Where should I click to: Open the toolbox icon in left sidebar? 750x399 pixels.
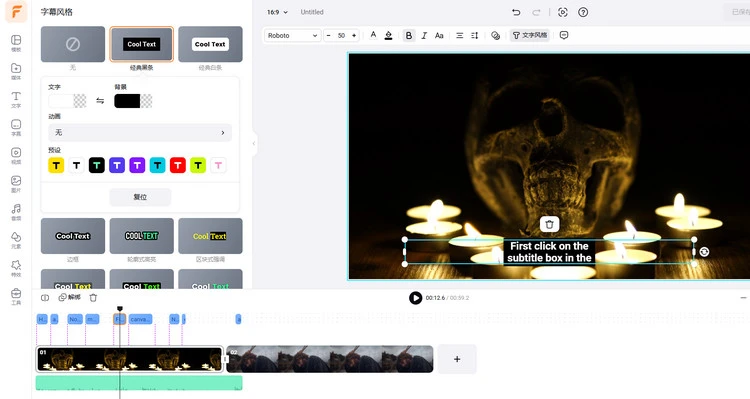coord(16,296)
